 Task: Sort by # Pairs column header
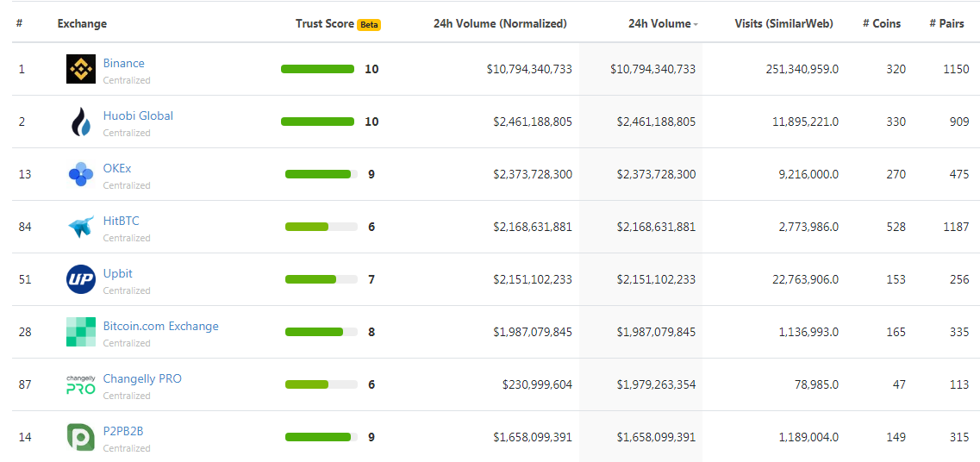click(947, 24)
